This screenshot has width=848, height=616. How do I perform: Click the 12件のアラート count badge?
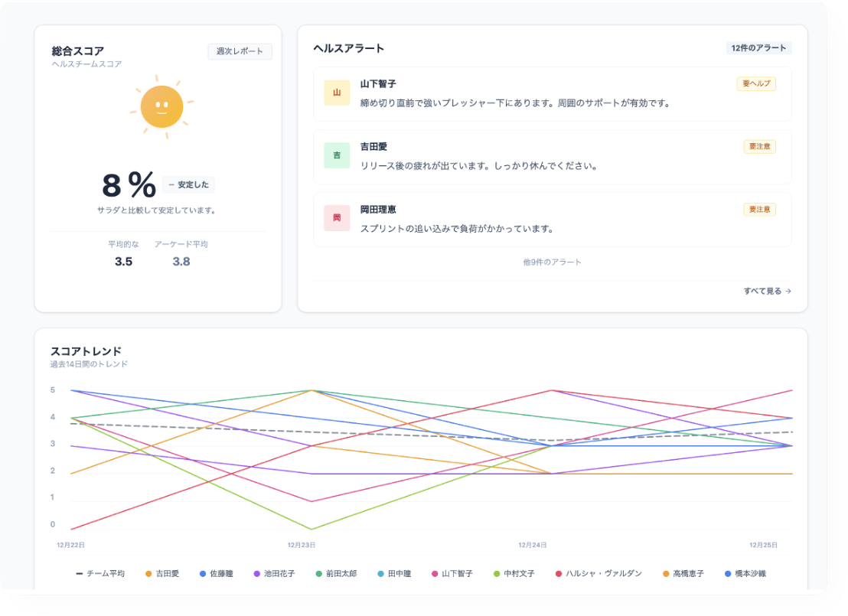tap(758, 48)
